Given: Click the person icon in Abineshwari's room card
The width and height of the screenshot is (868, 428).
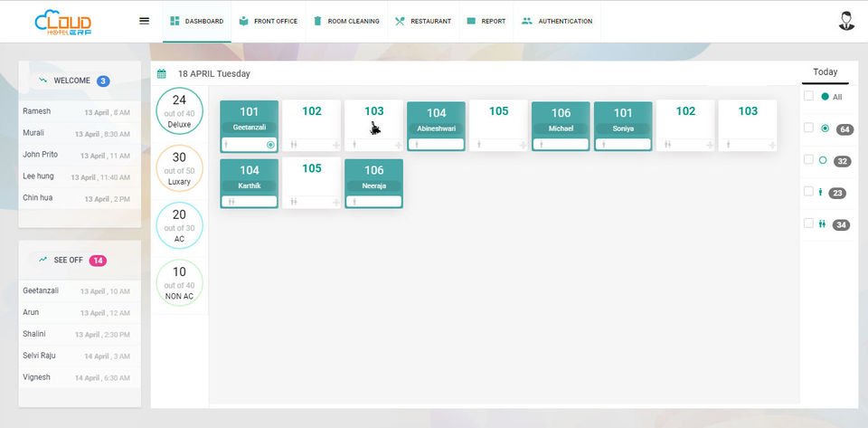Looking at the screenshot, I should [x=416, y=145].
